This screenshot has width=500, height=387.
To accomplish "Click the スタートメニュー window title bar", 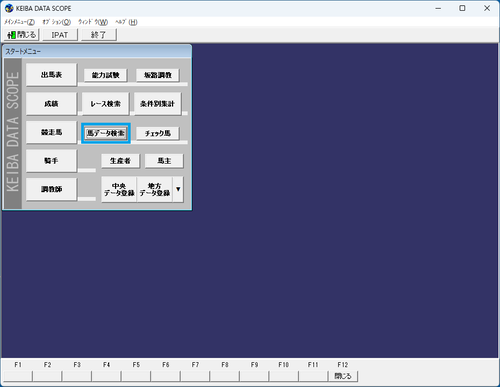I will [97, 51].
